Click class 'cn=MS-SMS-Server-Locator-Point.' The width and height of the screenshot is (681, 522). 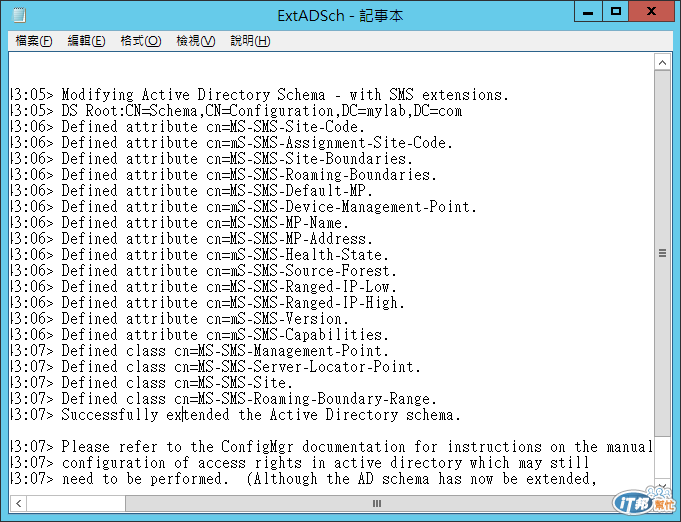click(298, 367)
